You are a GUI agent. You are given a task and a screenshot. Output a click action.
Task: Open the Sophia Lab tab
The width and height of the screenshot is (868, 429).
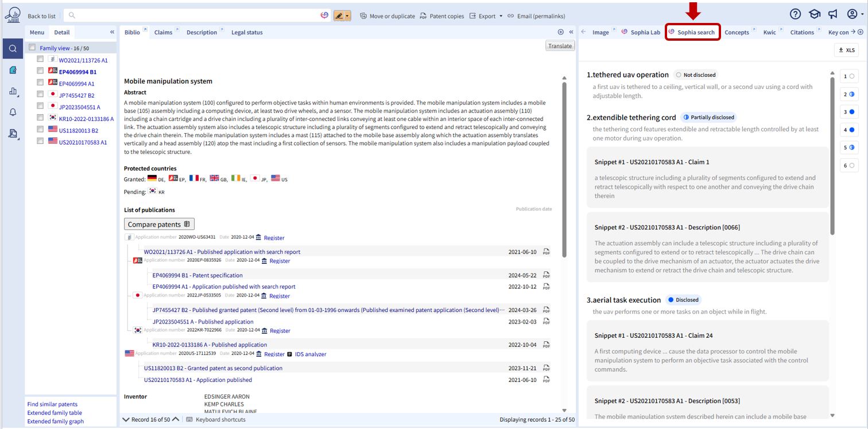point(641,33)
